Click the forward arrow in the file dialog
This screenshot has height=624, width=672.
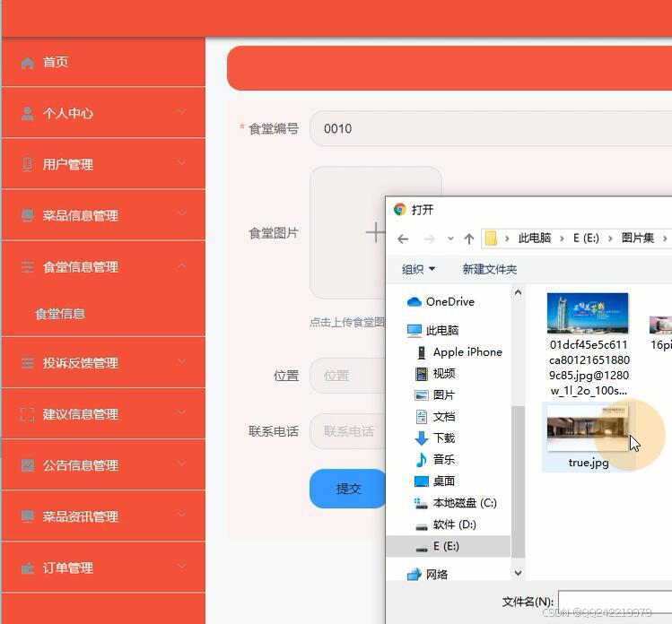429,238
